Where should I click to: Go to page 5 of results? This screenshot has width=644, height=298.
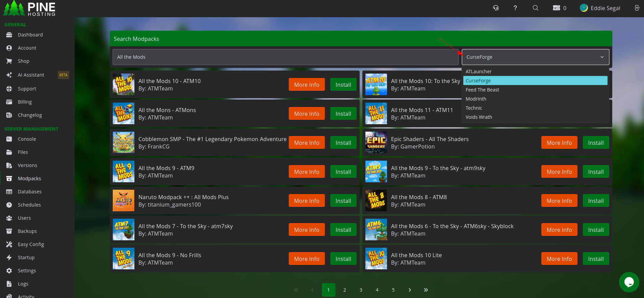[393, 290]
